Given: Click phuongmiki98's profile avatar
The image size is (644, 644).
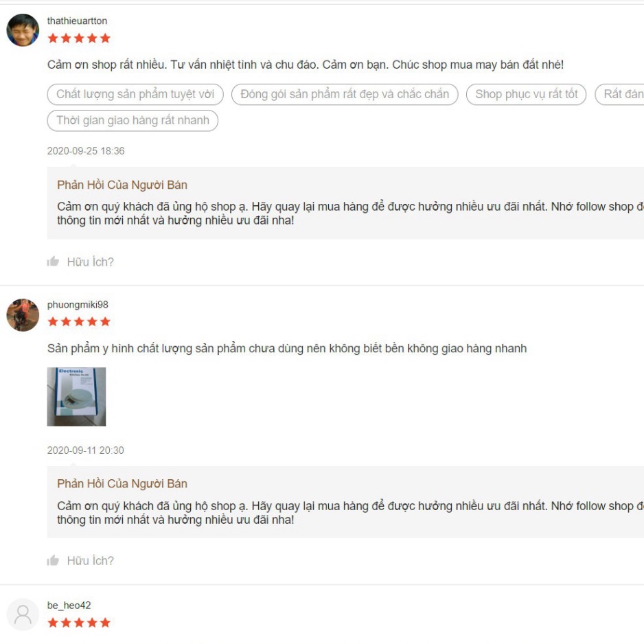Looking at the screenshot, I should (x=23, y=315).
